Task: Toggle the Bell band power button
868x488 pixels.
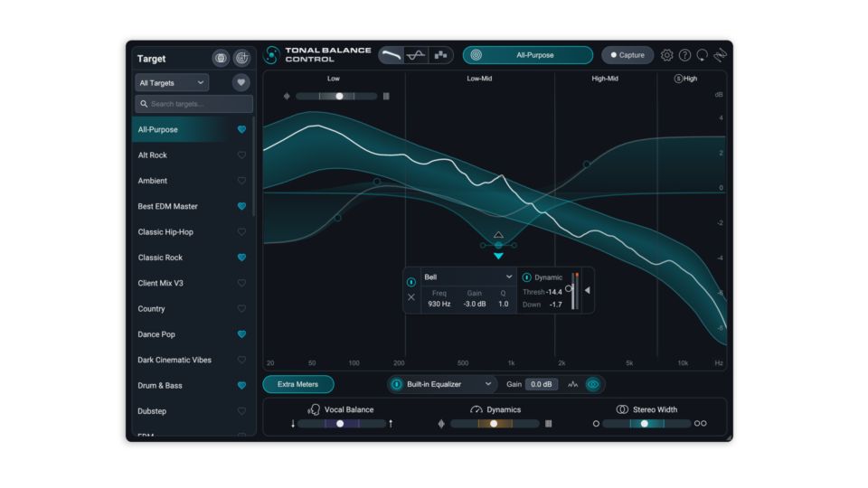Action: pos(411,282)
